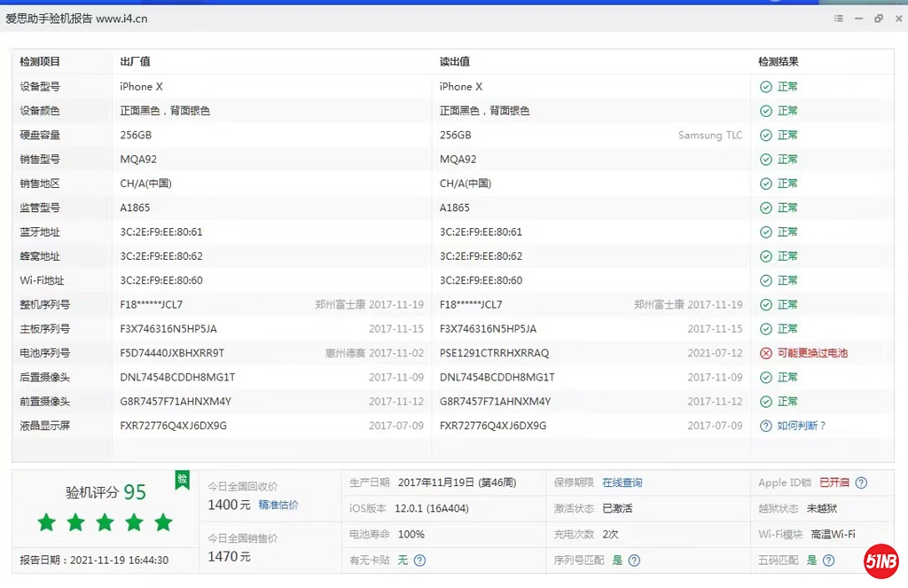
Task: Open the 在线查询 warranty link
Action: point(622,482)
